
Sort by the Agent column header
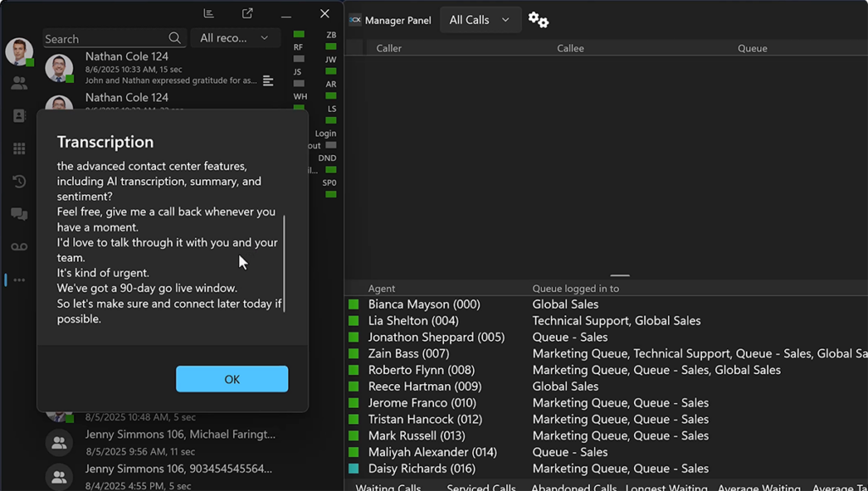[x=381, y=288]
